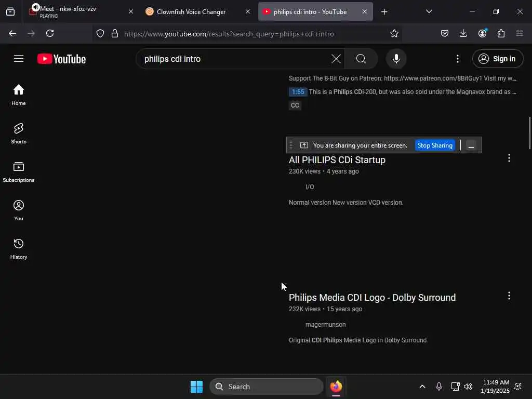
Task: Switch to the Meet nkw-xfoz-vzv tab
Action: tap(81, 12)
